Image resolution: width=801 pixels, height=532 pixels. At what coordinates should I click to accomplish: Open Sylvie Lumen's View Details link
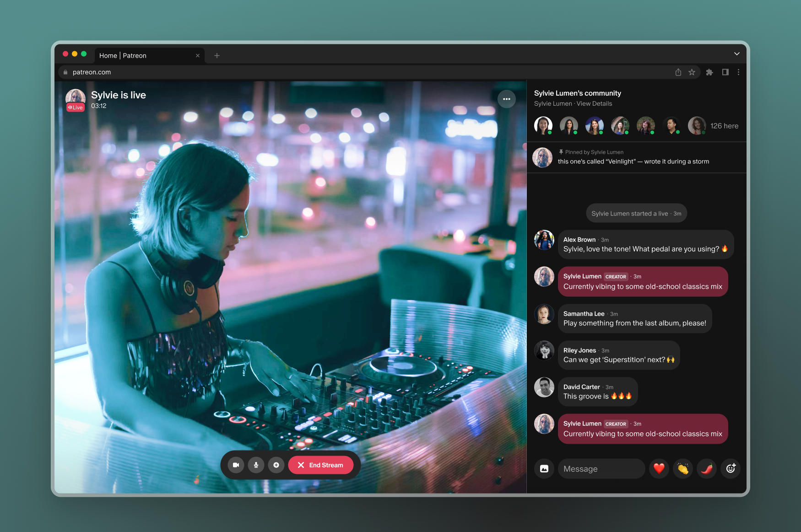tap(594, 103)
